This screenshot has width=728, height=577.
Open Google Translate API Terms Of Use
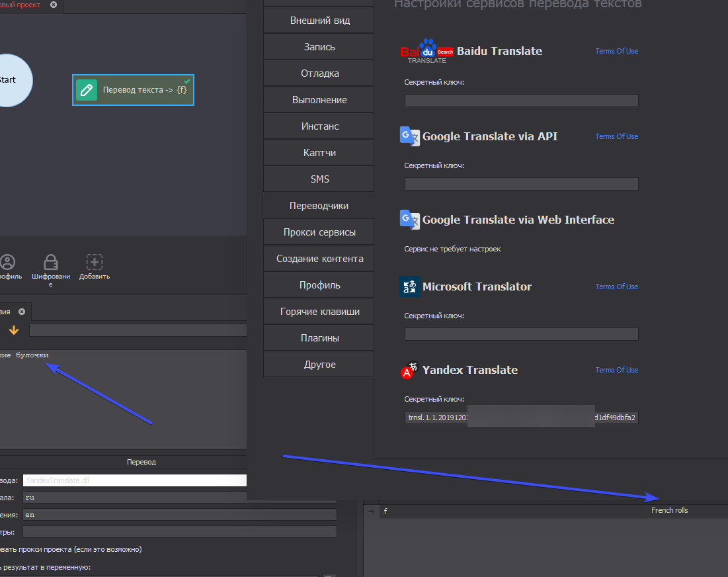pyautogui.click(x=616, y=136)
